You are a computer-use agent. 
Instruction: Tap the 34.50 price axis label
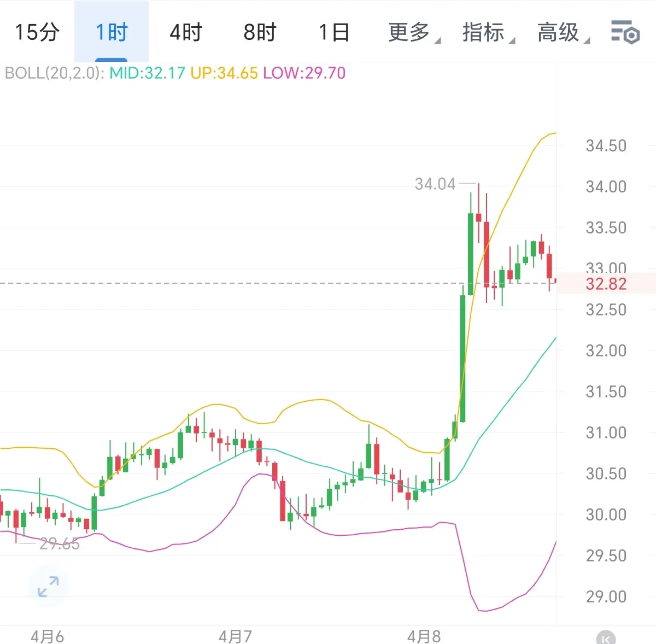pyautogui.click(x=606, y=146)
